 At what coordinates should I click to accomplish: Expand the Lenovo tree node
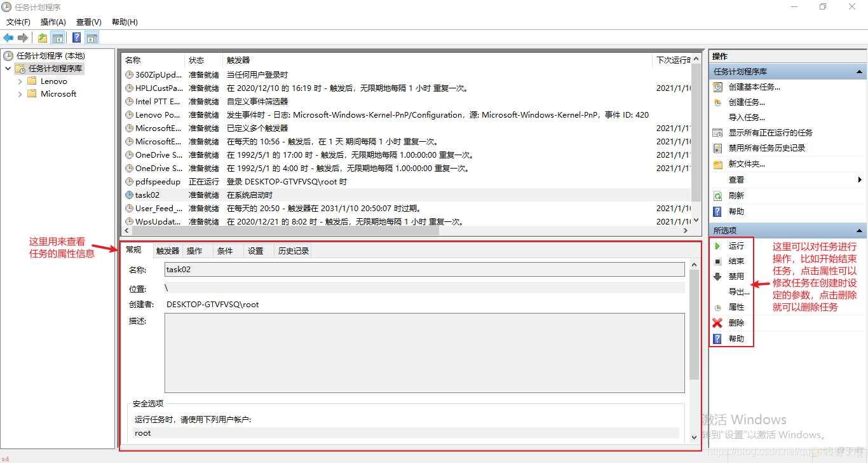pos(20,81)
